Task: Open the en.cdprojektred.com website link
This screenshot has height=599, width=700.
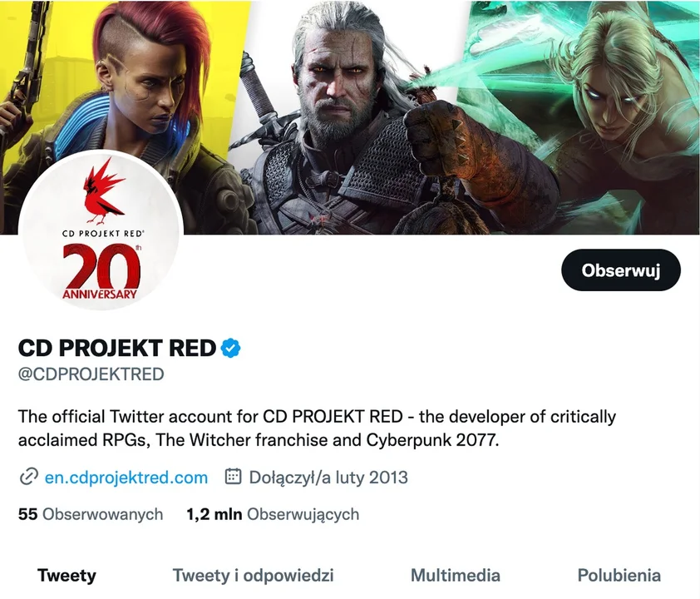Action: [x=126, y=477]
